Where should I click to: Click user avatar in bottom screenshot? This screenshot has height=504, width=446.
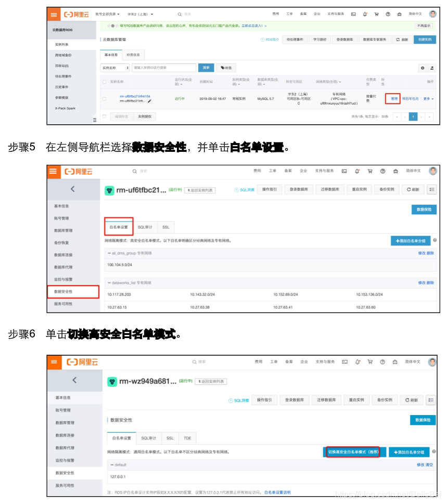click(x=432, y=362)
